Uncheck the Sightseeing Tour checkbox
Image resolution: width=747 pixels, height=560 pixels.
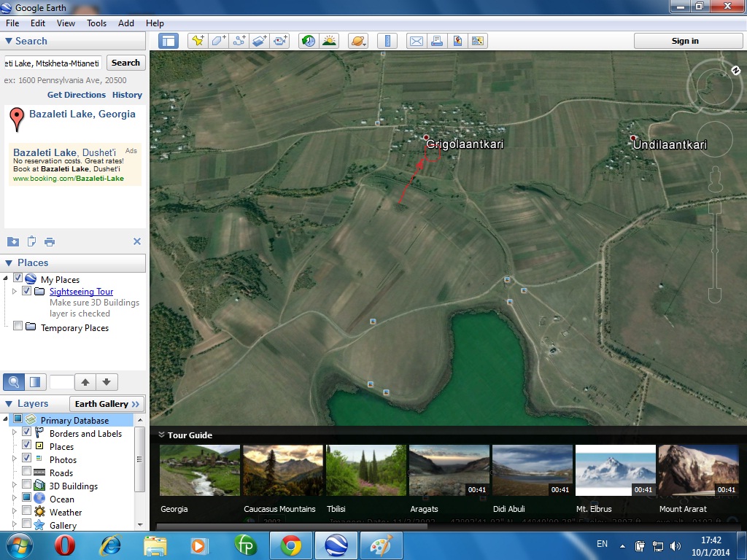click(27, 290)
